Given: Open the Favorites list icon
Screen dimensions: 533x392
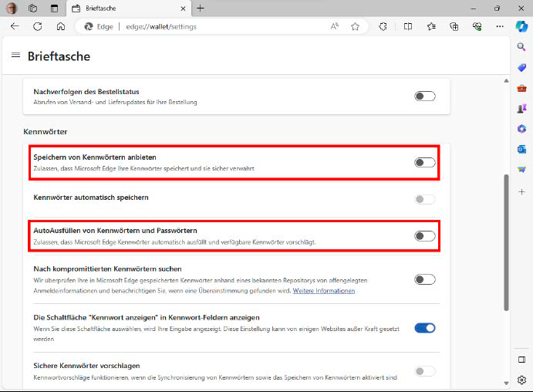Looking at the screenshot, I should click(x=431, y=26).
